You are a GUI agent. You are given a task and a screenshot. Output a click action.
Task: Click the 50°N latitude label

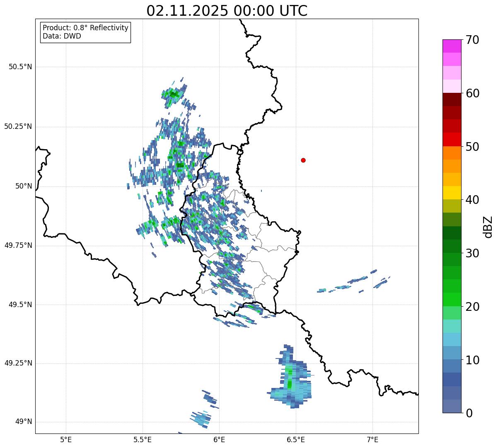pos(24,186)
